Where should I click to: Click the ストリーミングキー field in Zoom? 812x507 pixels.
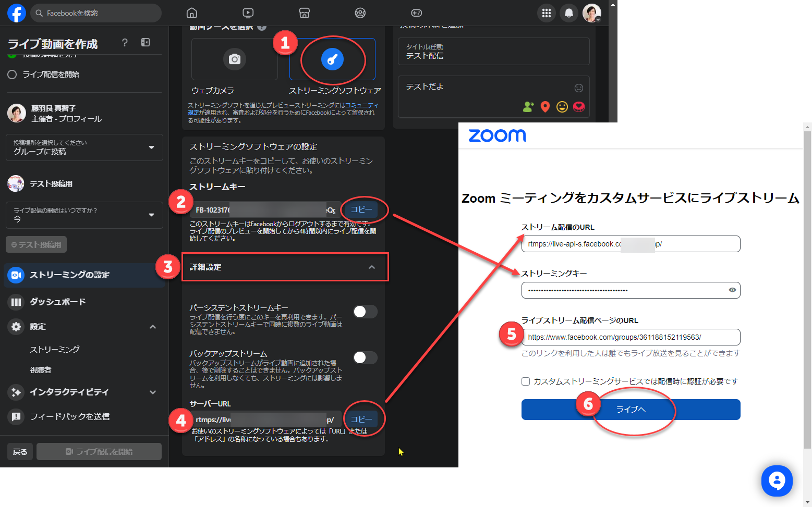(x=631, y=290)
